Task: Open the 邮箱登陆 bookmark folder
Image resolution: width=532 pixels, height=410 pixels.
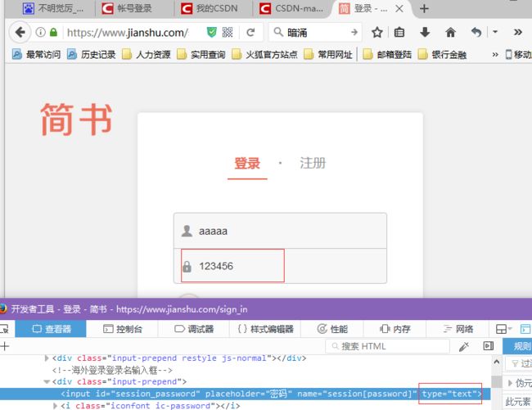Action: point(387,54)
